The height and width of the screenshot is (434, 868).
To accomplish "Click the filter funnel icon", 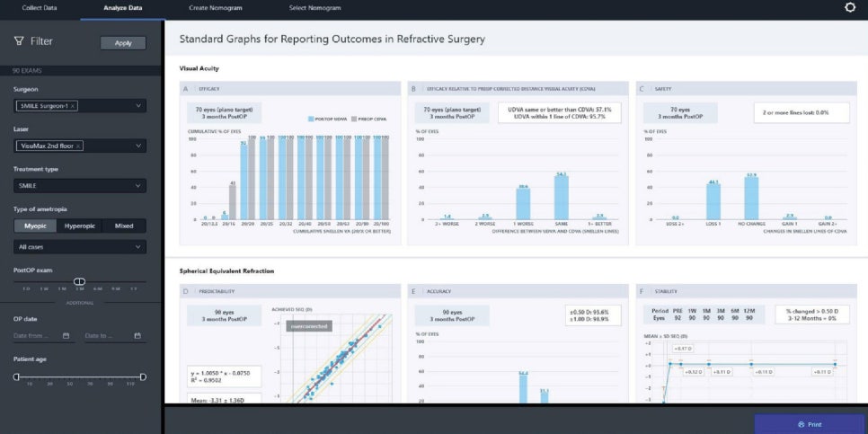I will 19,41.
